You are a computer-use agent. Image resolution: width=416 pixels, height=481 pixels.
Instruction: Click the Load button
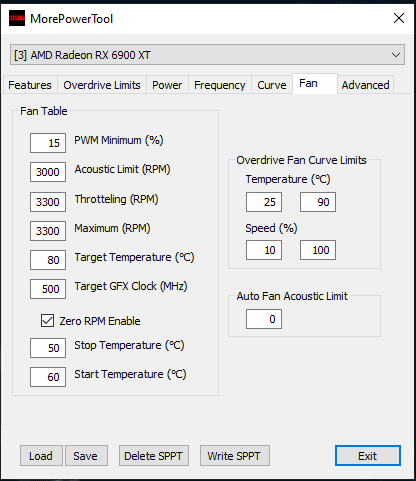(41, 456)
